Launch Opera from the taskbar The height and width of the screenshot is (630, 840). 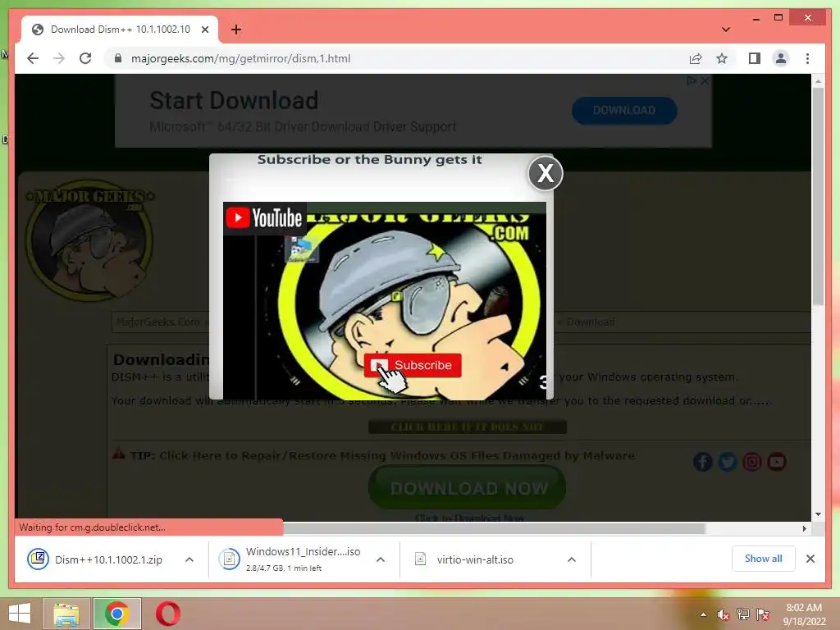(x=168, y=614)
